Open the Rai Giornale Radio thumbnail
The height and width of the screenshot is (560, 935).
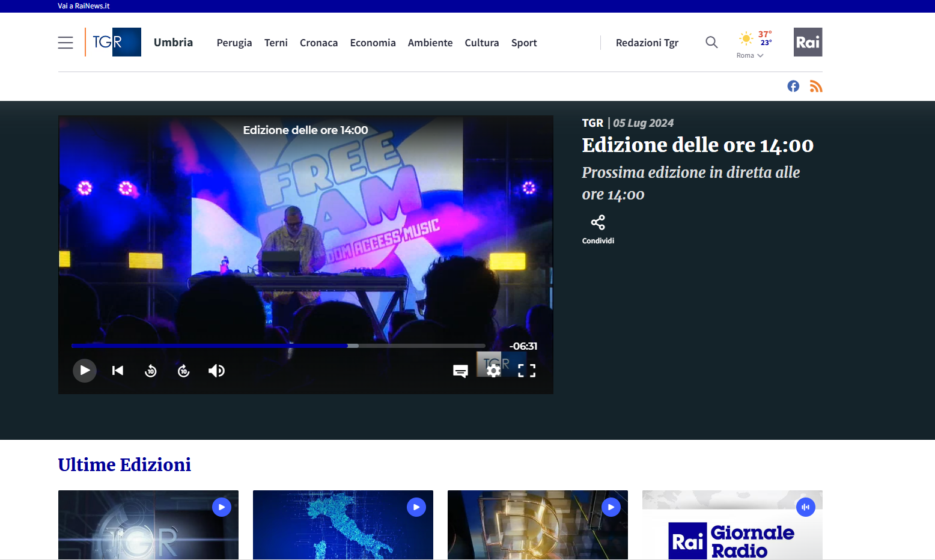(732, 525)
